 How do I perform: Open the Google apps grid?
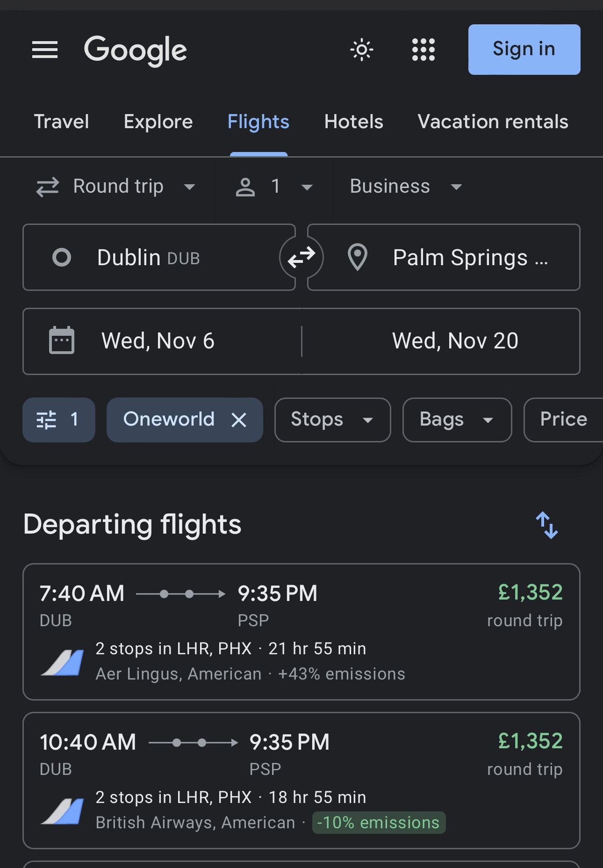coord(424,50)
